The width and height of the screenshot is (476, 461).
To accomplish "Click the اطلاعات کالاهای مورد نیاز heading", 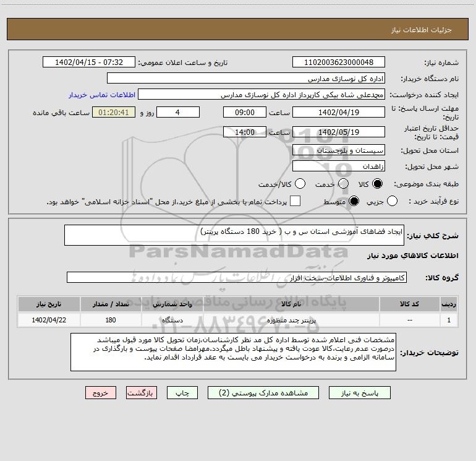I will point(412,256).
